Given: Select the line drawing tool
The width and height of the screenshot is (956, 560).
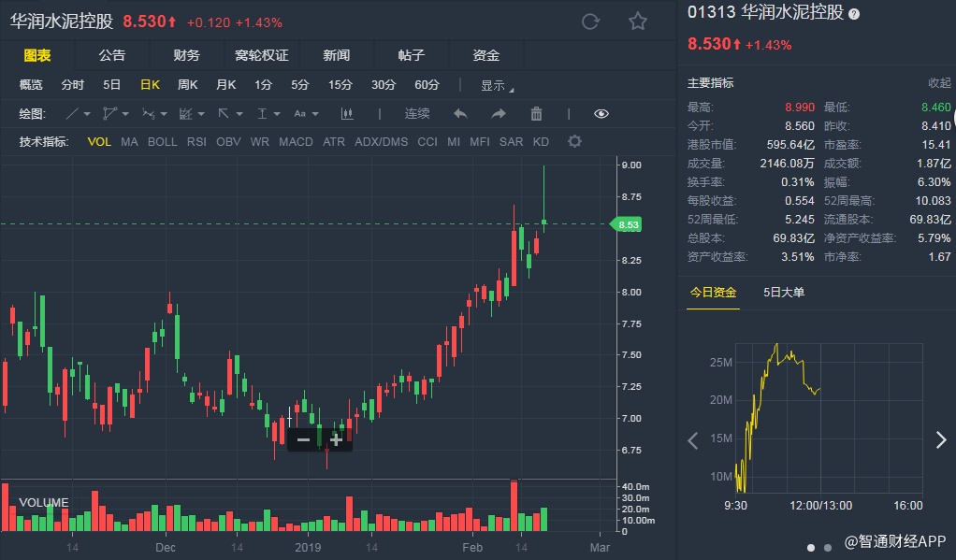Looking at the screenshot, I should [x=72, y=114].
